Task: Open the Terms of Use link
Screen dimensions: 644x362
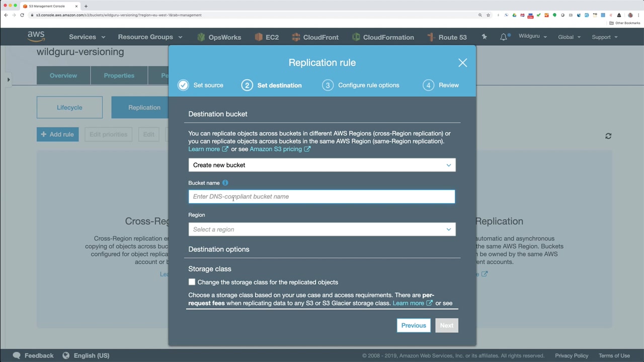Action: point(614,355)
